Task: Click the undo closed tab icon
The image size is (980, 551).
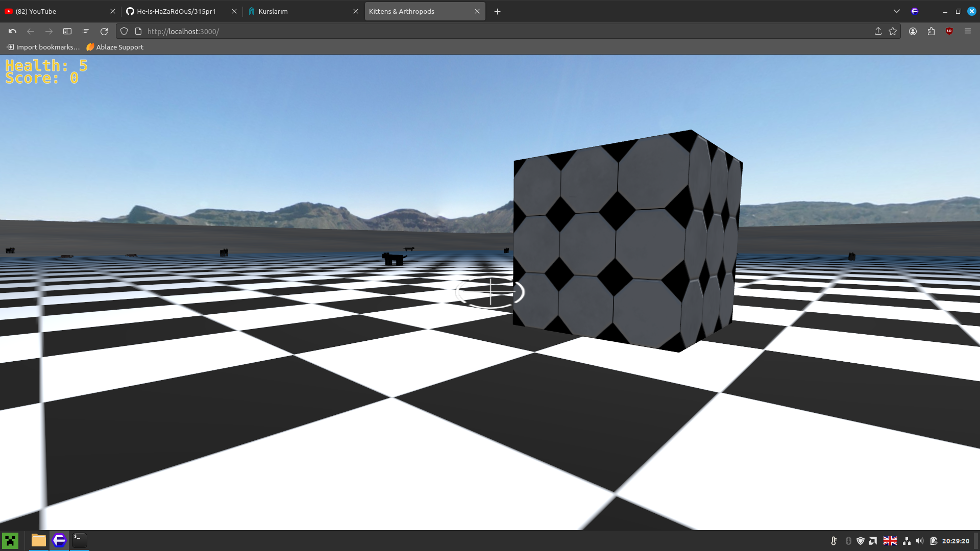Action: 12,32
